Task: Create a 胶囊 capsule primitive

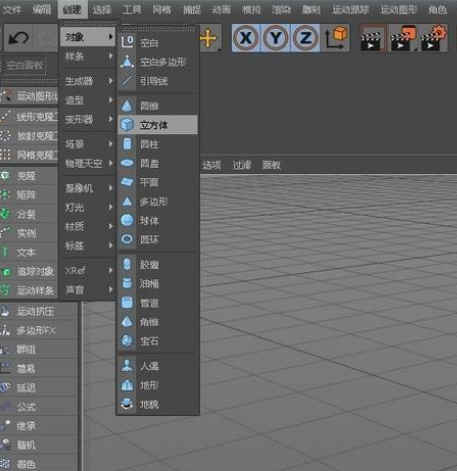Action: point(158,265)
